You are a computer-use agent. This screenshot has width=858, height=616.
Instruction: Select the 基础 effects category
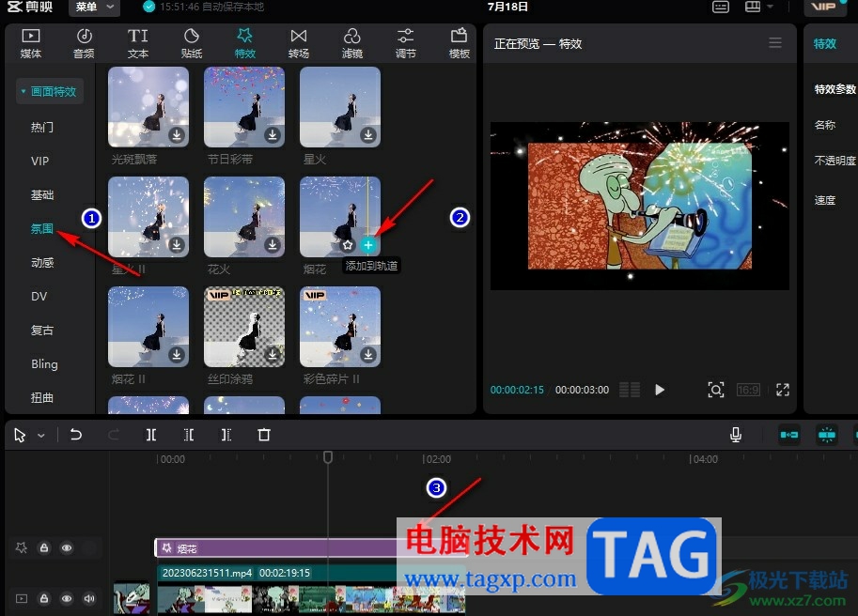coord(42,195)
